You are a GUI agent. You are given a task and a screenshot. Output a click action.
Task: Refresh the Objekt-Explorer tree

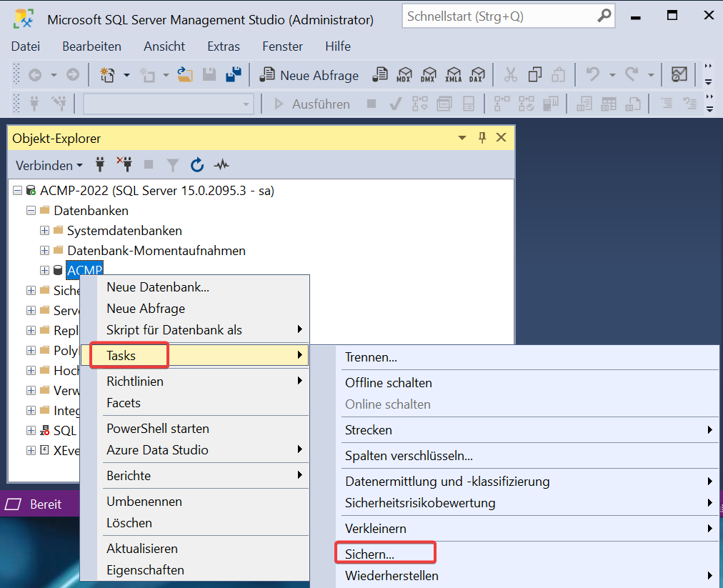tap(197, 165)
